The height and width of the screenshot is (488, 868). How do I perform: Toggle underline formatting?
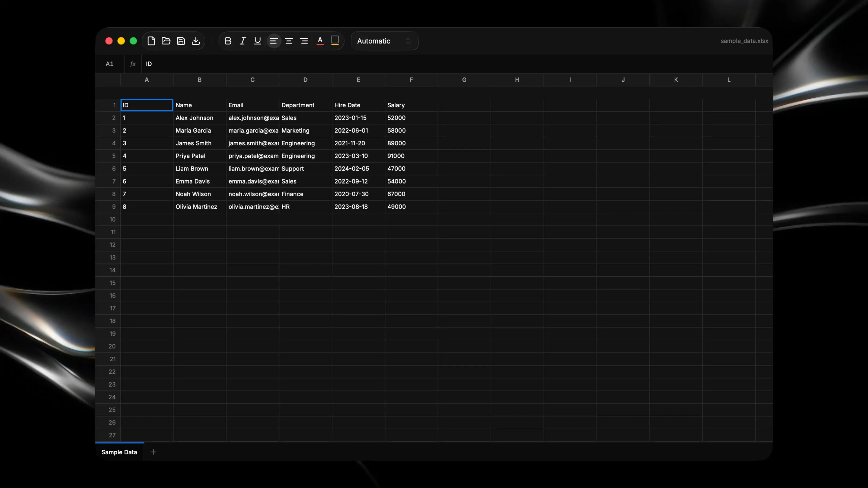coord(257,41)
